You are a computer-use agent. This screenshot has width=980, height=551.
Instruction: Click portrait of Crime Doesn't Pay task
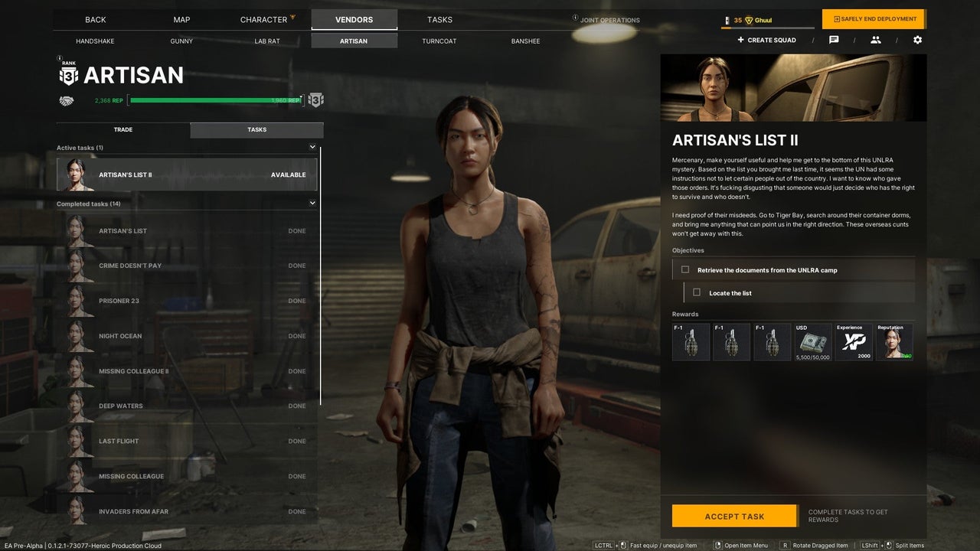coord(76,266)
